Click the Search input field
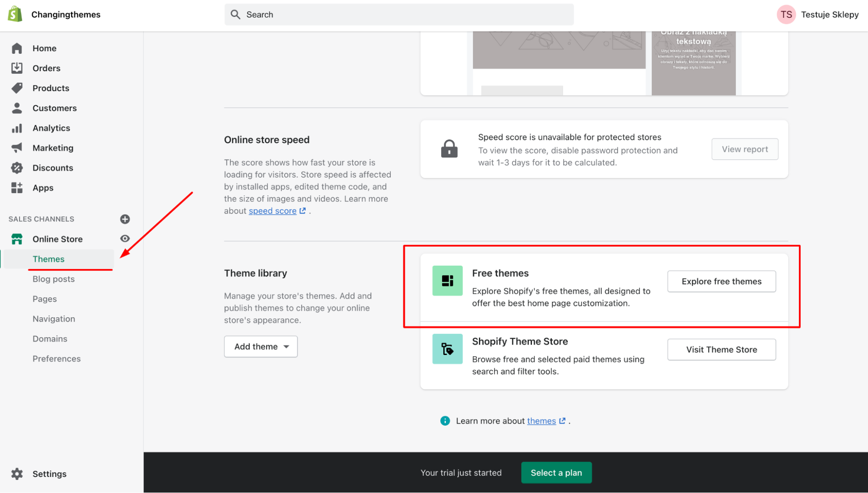868x493 pixels. click(x=399, y=14)
